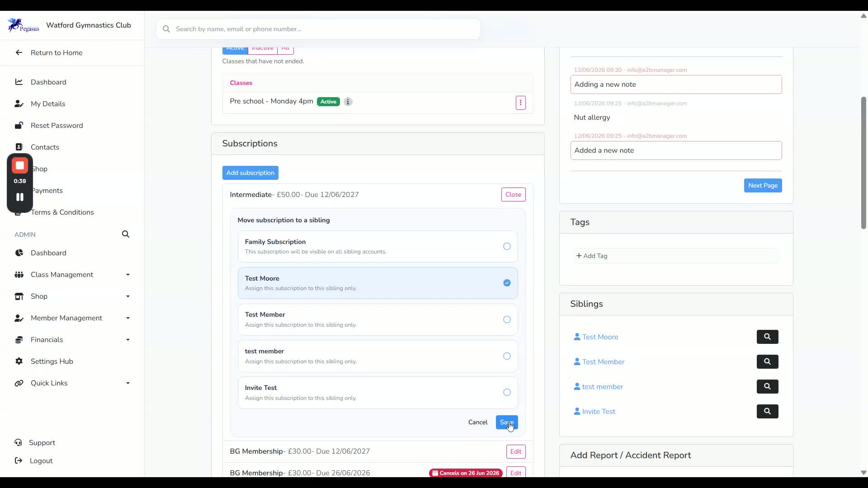This screenshot has width=868, height=488.
Task: Stop the screen recording
Action: 20,165
